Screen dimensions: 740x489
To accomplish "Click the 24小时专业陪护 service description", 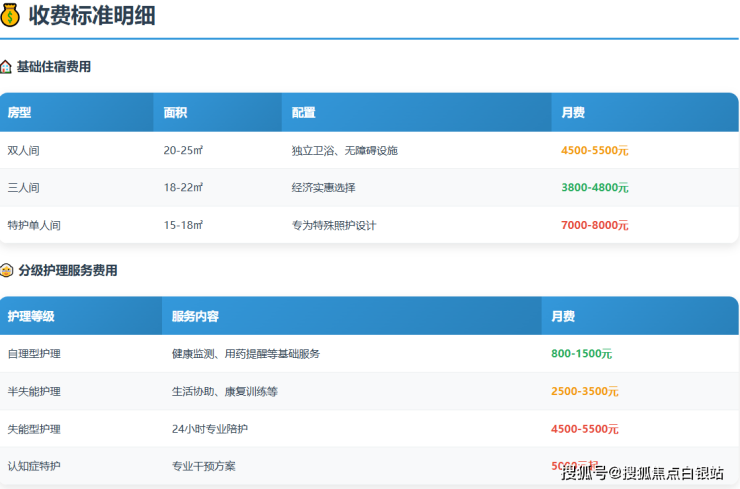I will (210, 429).
